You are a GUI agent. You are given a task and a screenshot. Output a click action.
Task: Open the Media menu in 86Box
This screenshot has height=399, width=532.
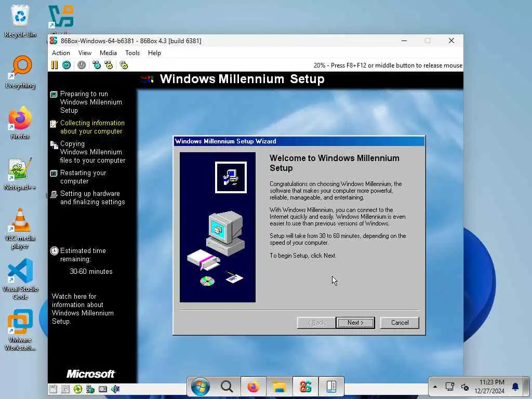108,53
